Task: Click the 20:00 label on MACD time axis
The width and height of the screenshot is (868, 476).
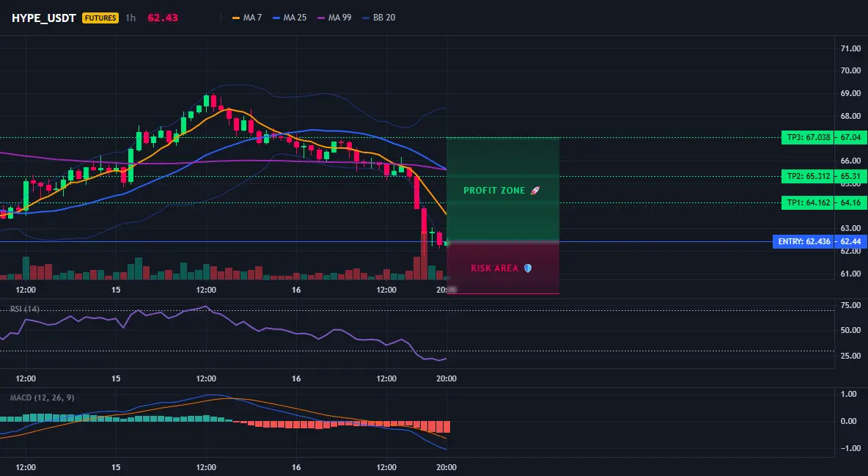Action: coord(446,468)
